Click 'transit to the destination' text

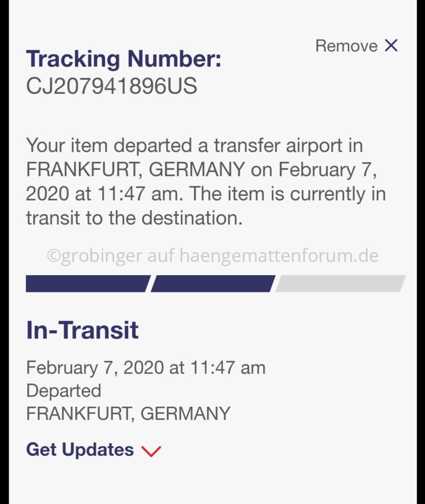coord(134,218)
